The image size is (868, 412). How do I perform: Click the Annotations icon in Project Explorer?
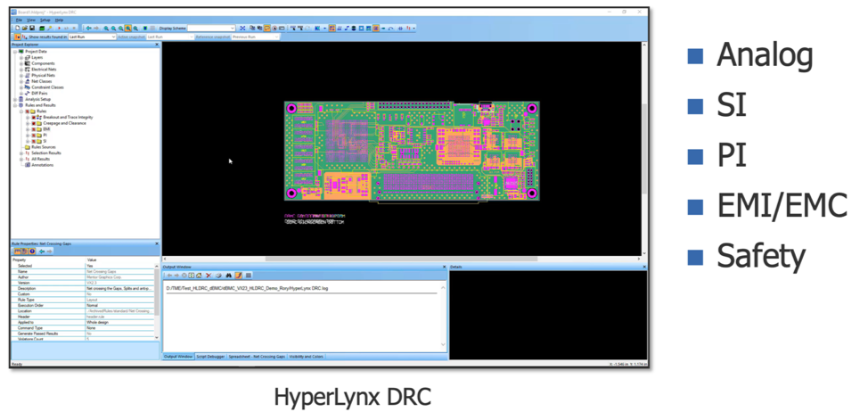pos(27,164)
